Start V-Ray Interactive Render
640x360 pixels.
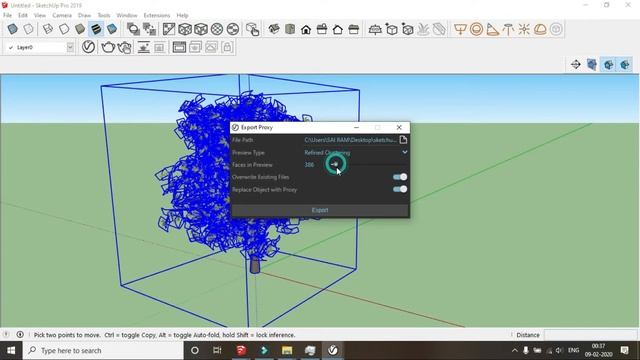(x=124, y=47)
